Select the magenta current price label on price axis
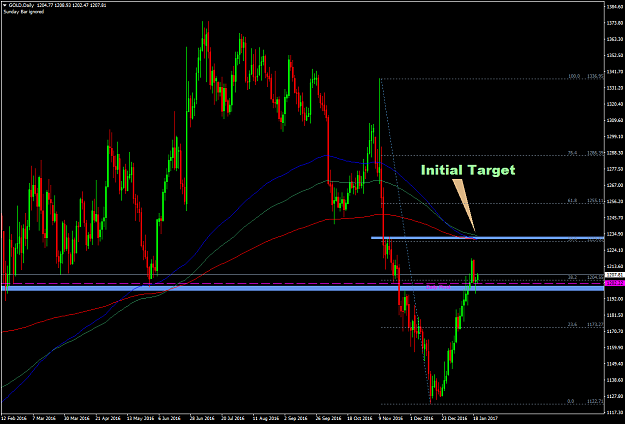Viewport: 625px width, 424px height. 615,283
